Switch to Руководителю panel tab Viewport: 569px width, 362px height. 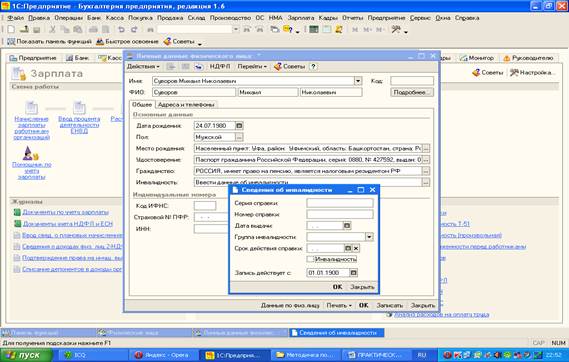coord(529,58)
